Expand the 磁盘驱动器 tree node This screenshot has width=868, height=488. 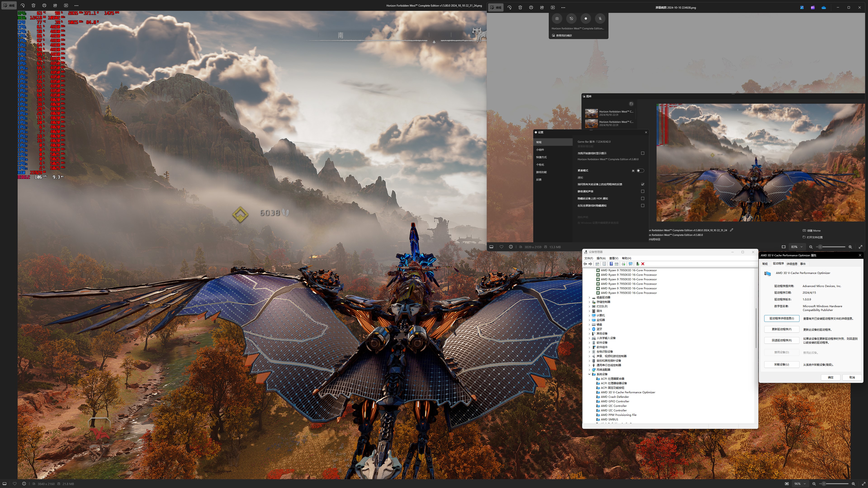pos(589,297)
